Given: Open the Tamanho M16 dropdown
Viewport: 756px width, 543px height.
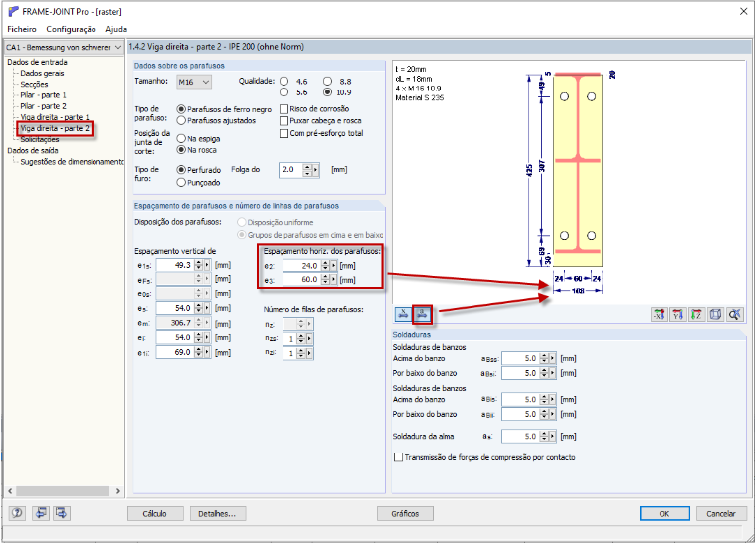Looking at the screenshot, I should pyautogui.click(x=194, y=82).
